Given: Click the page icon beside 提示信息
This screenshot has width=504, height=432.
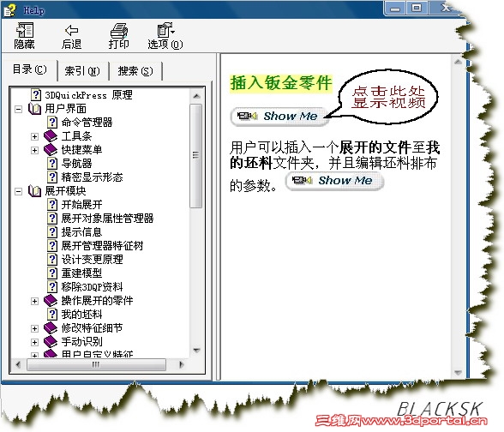Looking at the screenshot, I should (52, 232).
